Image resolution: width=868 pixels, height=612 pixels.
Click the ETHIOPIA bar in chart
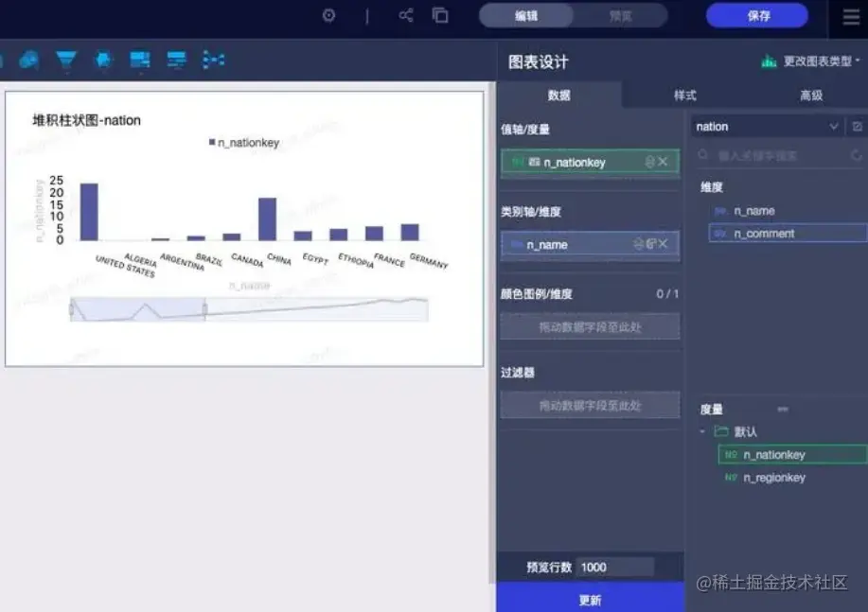pyautogui.click(x=339, y=235)
